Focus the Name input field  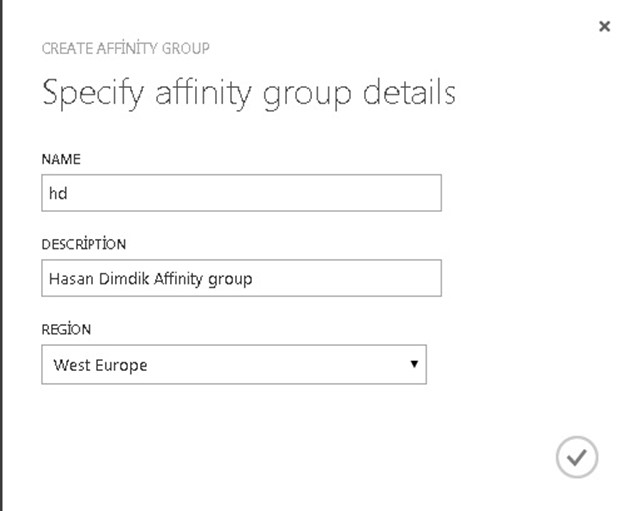[x=241, y=194]
